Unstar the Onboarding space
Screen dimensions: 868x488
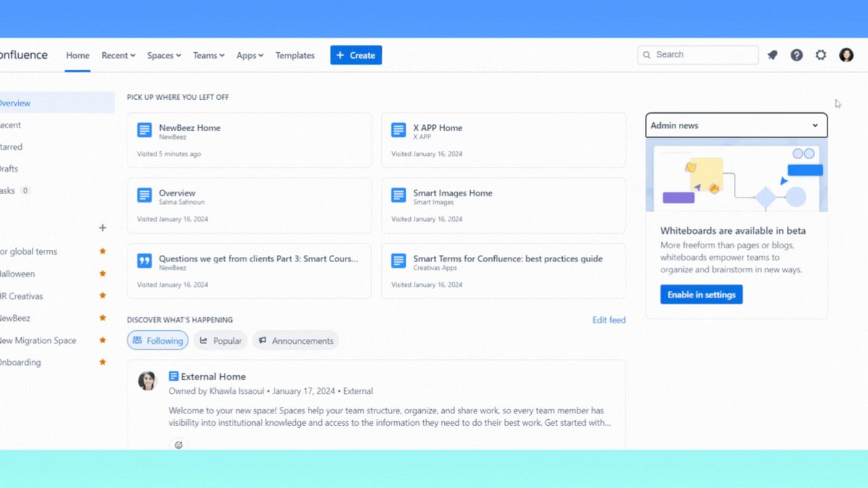point(102,362)
